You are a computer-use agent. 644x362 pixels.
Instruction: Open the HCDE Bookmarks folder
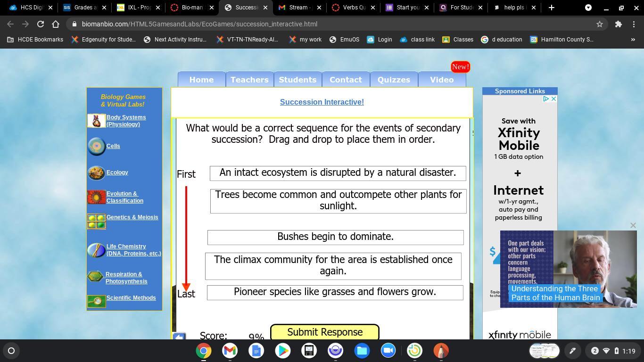pyautogui.click(x=35, y=40)
